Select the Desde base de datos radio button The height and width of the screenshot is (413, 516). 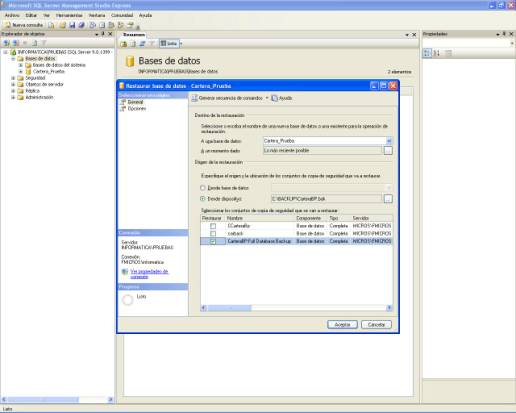(x=203, y=188)
